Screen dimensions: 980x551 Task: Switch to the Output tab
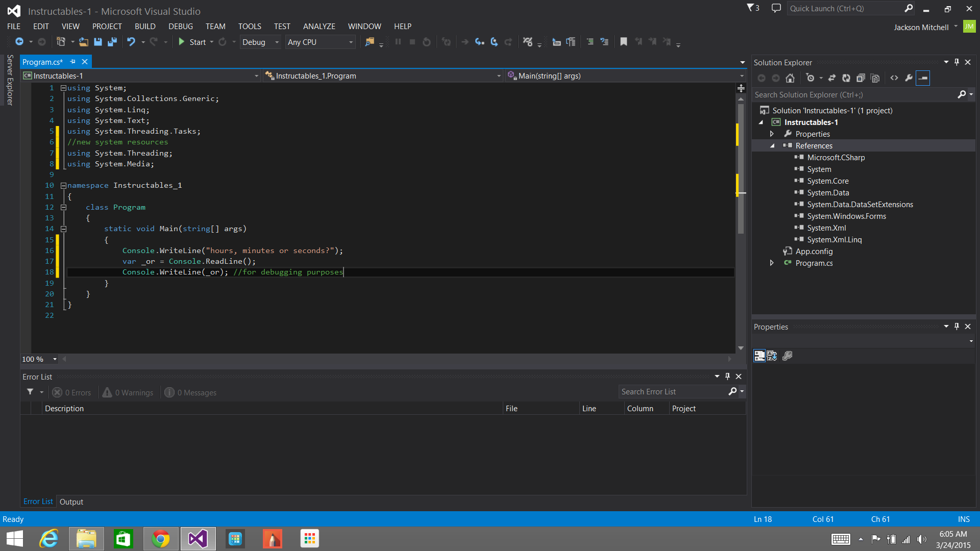(71, 502)
